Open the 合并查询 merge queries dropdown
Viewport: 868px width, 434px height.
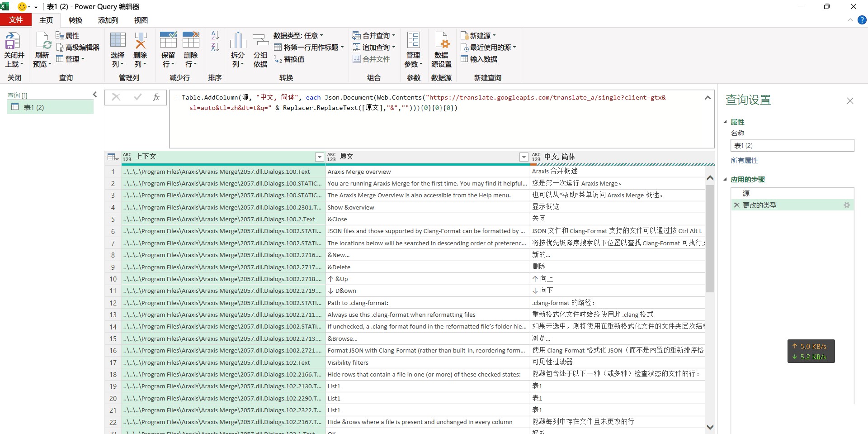pyautogui.click(x=374, y=35)
